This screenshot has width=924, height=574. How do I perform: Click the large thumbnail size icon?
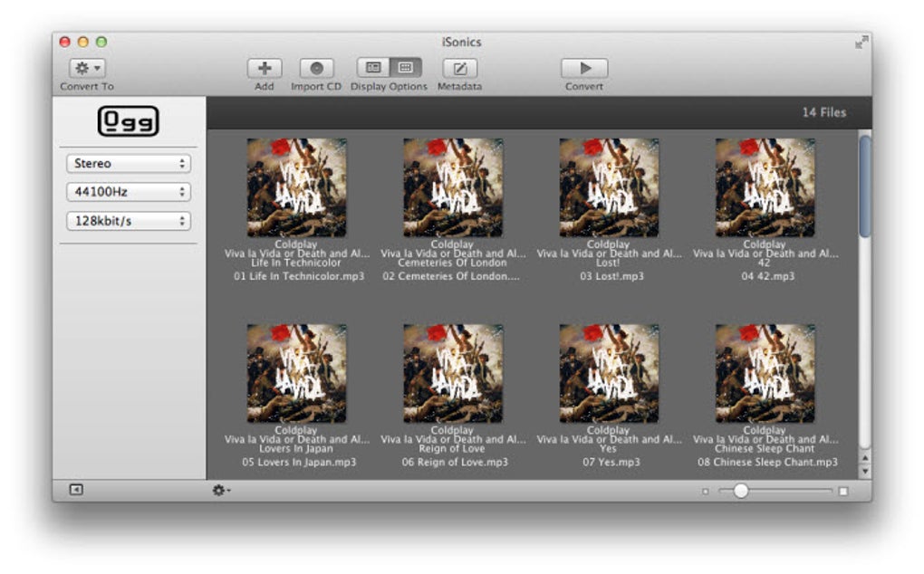pos(843,491)
